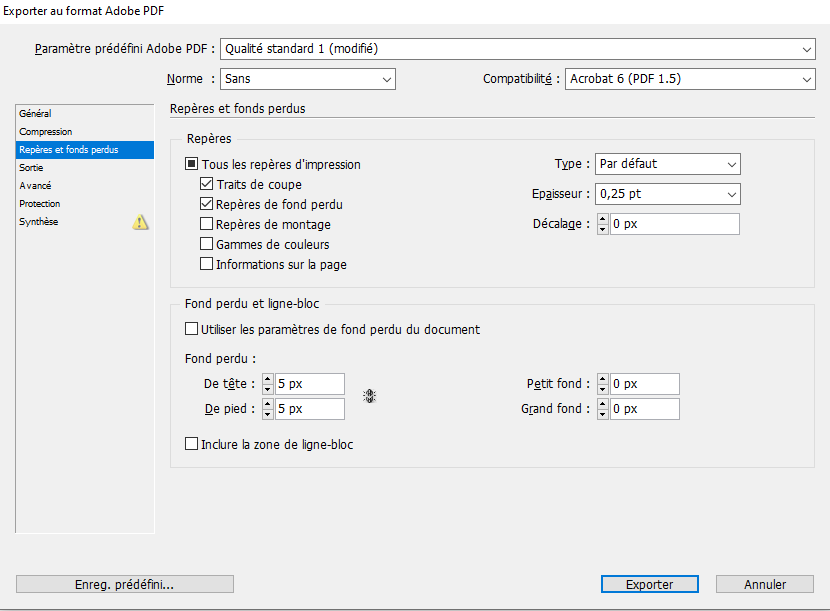Enable Repères de montage checkbox
Viewport: 830px width, 611px height.
pyautogui.click(x=207, y=225)
